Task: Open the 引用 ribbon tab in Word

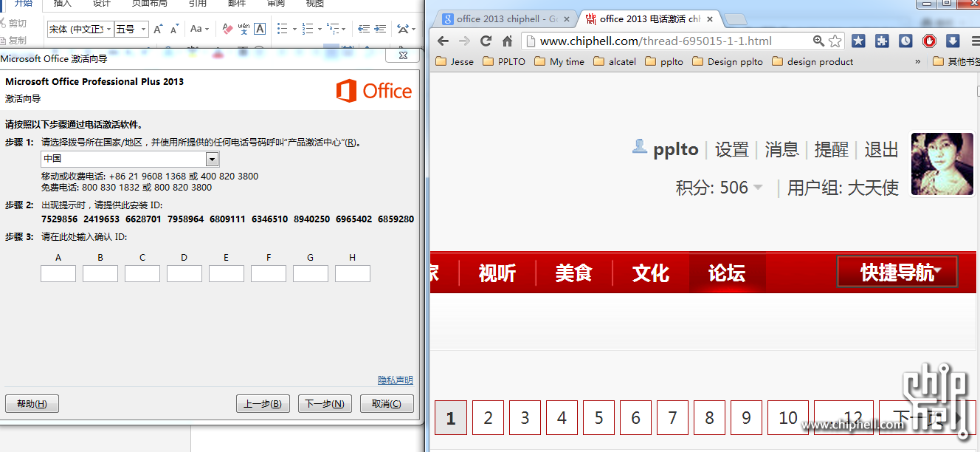Action: pyautogui.click(x=197, y=4)
